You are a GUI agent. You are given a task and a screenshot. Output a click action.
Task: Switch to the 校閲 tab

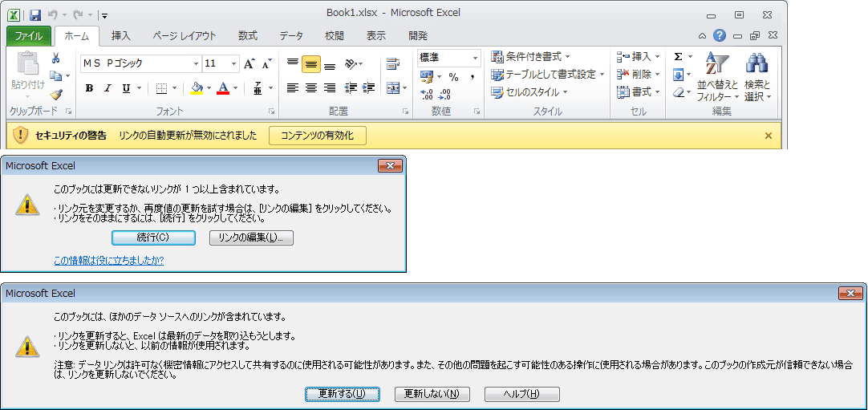(x=335, y=36)
